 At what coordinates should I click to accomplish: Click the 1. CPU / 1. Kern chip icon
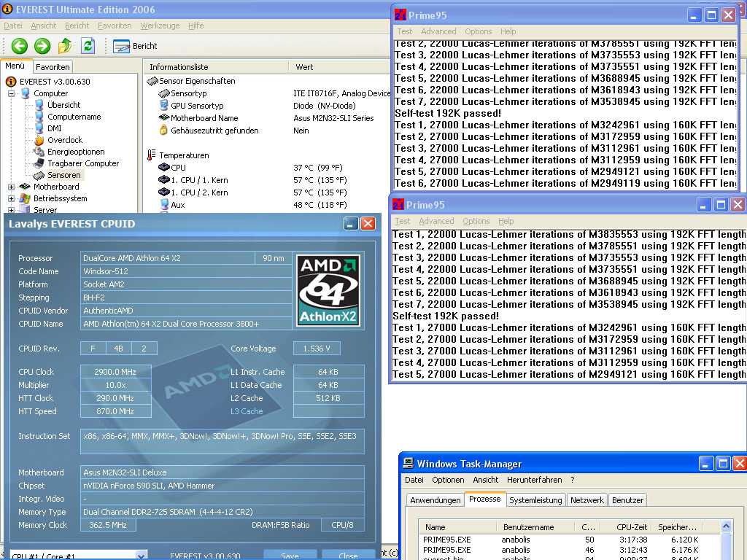coord(164,179)
